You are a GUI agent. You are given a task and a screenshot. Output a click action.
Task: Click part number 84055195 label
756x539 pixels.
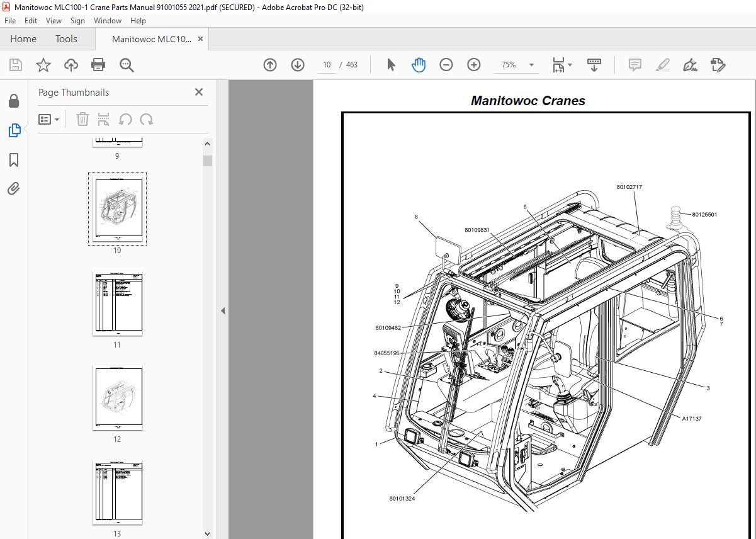coord(386,353)
